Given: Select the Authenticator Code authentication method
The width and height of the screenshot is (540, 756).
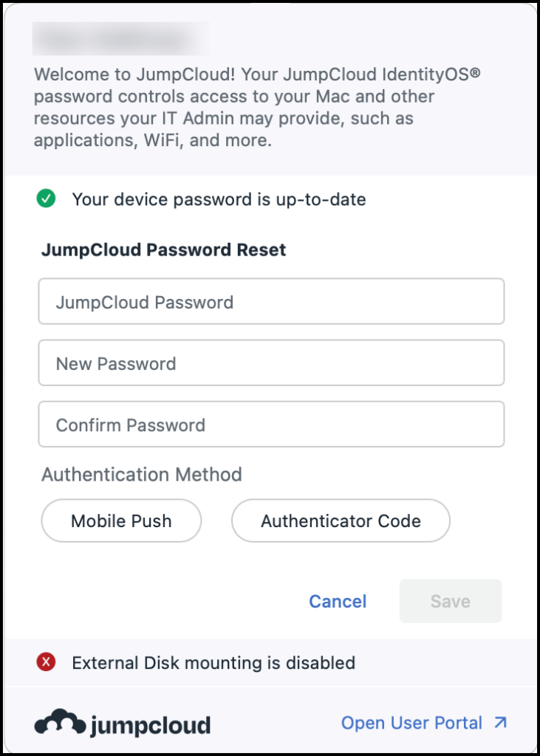Looking at the screenshot, I should pyautogui.click(x=340, y=520).
